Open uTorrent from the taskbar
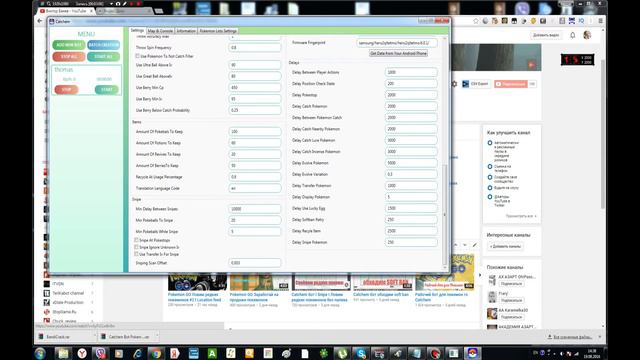 342,353
